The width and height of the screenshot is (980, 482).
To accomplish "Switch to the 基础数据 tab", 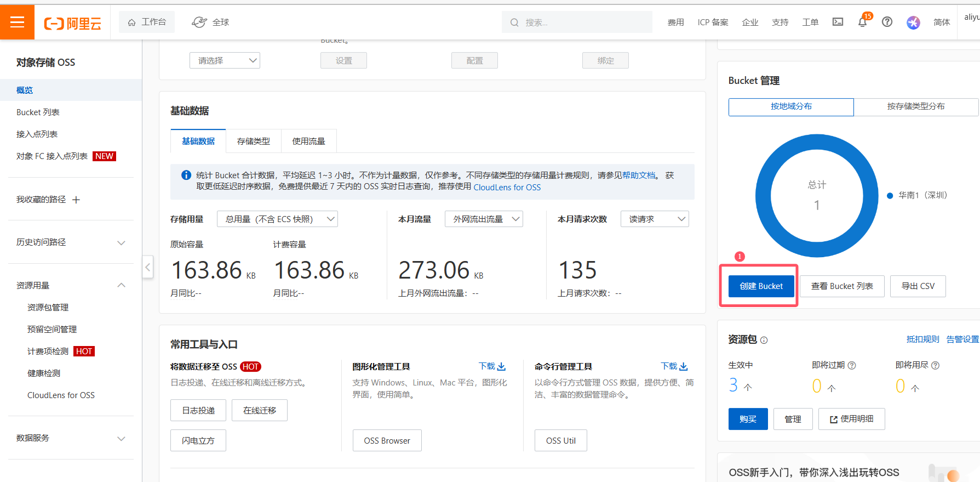I will 198,141.
